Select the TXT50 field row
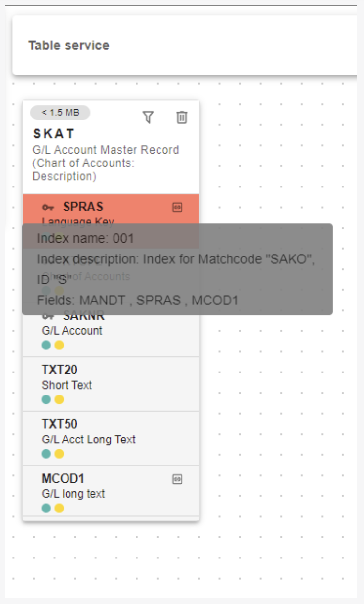364x604 pixels. coord(111,439)
